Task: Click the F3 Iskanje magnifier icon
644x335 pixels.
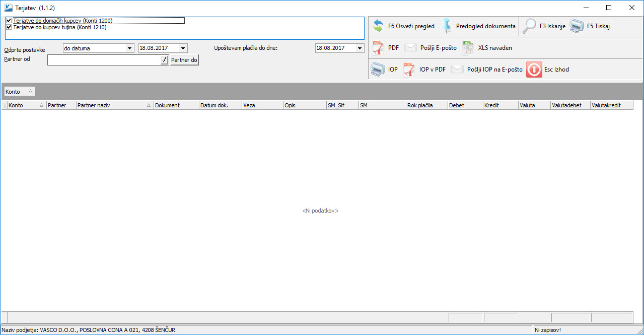Action: (529, 26)
